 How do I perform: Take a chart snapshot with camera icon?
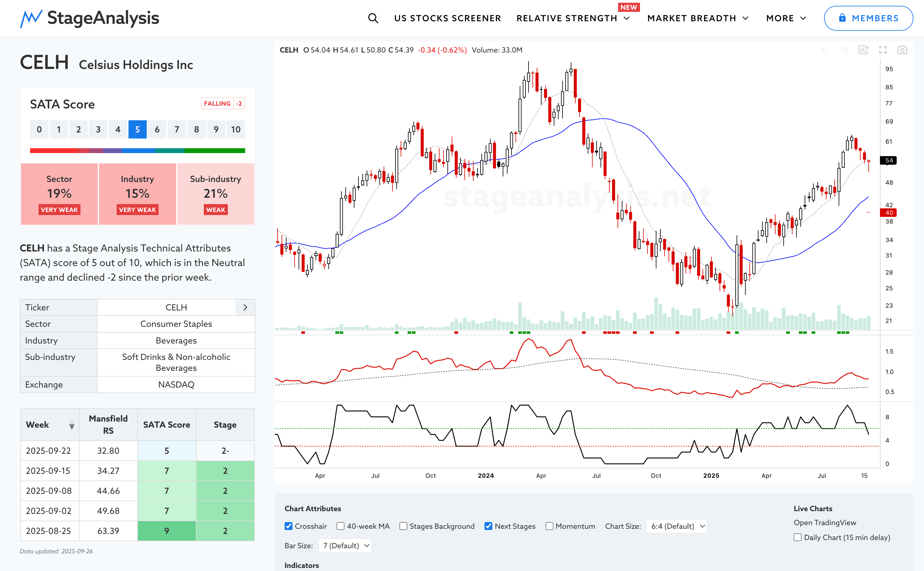(902, 50)
